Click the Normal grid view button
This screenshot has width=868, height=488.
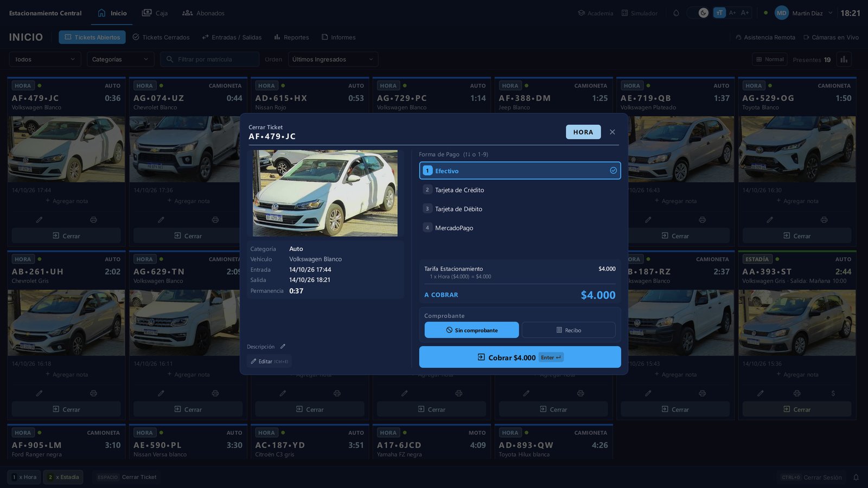tap(770, 59)
